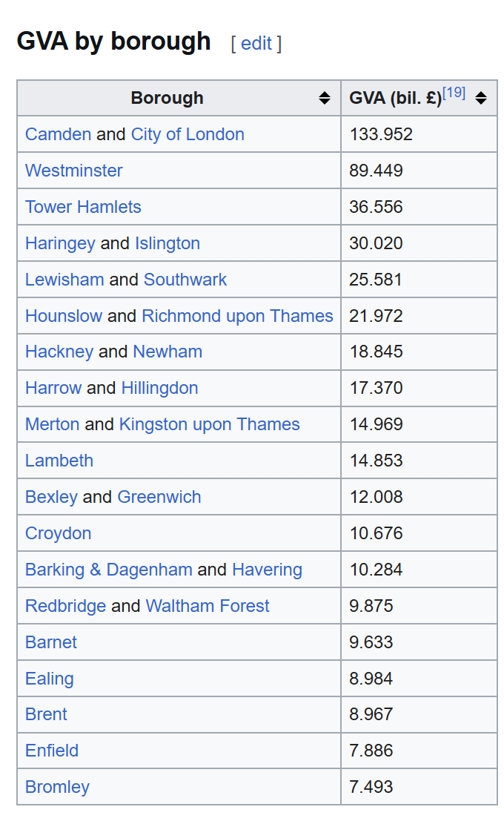
Task: Open footnote reference 19
Action: (x=454, y=93)
